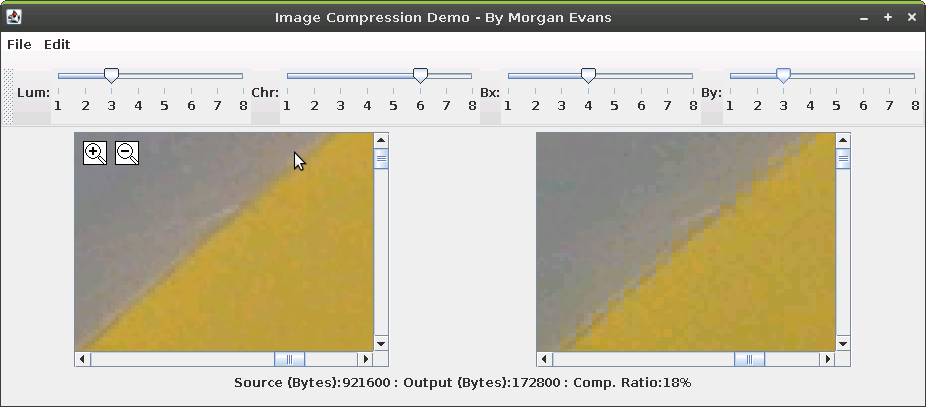926x407 pixels.
Task: Click the left image horizontal scrollbar thumb
Action: [x=289, y=359]
